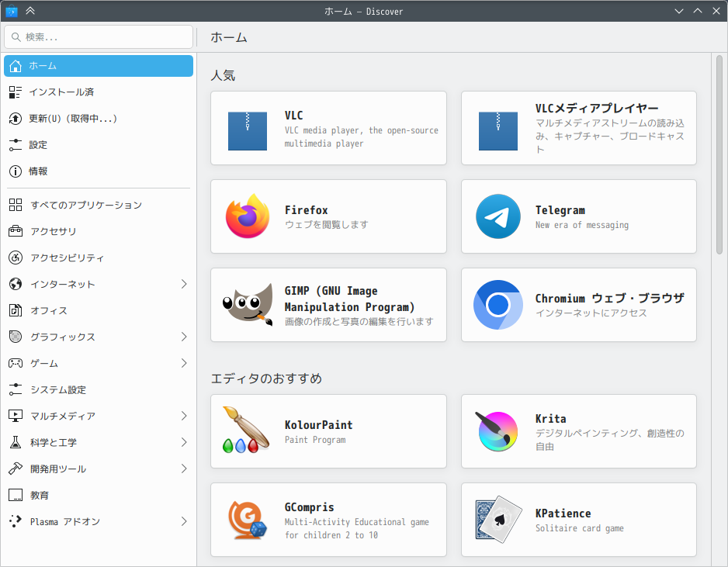Expand the 科学と工学 category chevron
This screenshot has width=728, height=567.
pyautogui.click(x=184, y=442)
